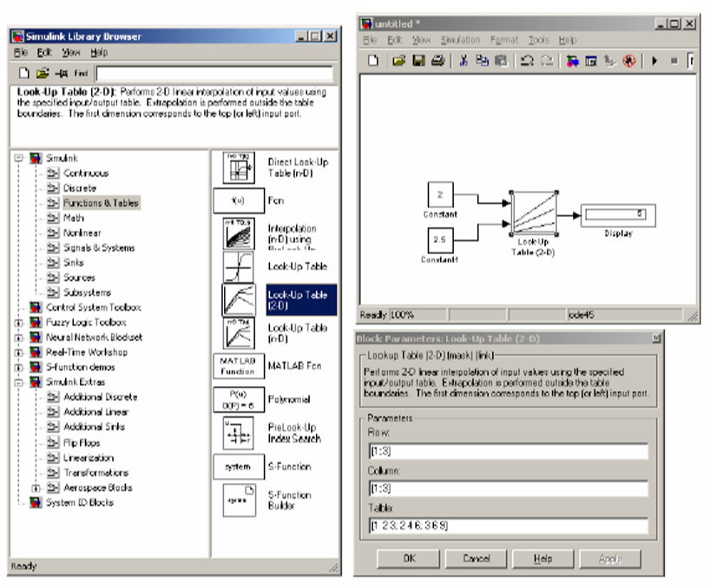Select the Discrete library tree item
Viewport: 723px width, 588px height.
coord(80,188)
